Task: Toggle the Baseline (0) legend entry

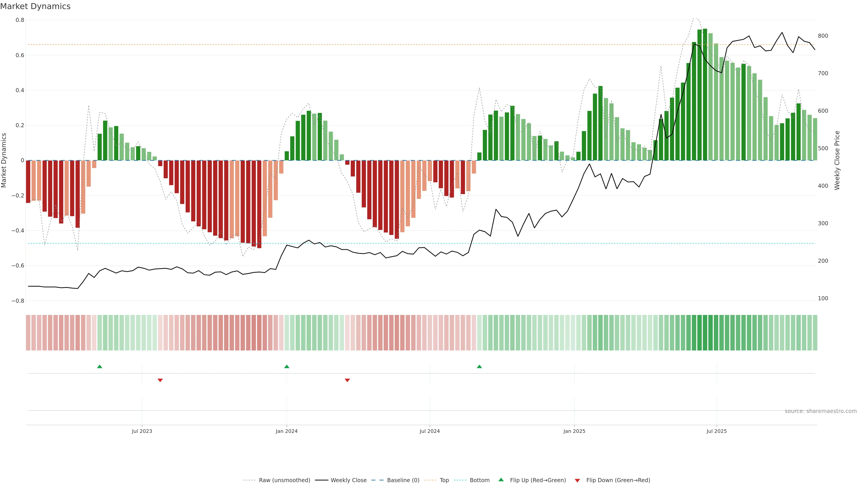Action: (403, 480)
